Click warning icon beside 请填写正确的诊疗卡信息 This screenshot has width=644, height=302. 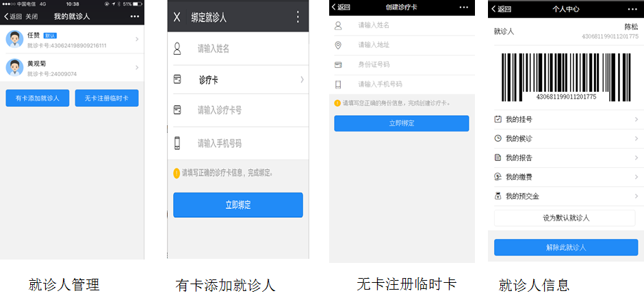[177, 173]
